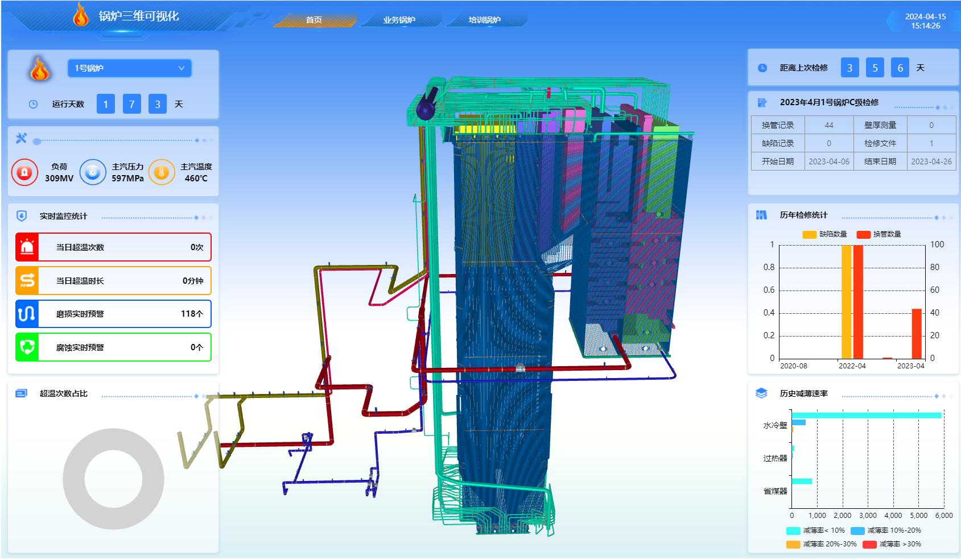
Task: Toggle 减薄率 <10% legend item
Action: pyautogui.click(x=815, y=530)
